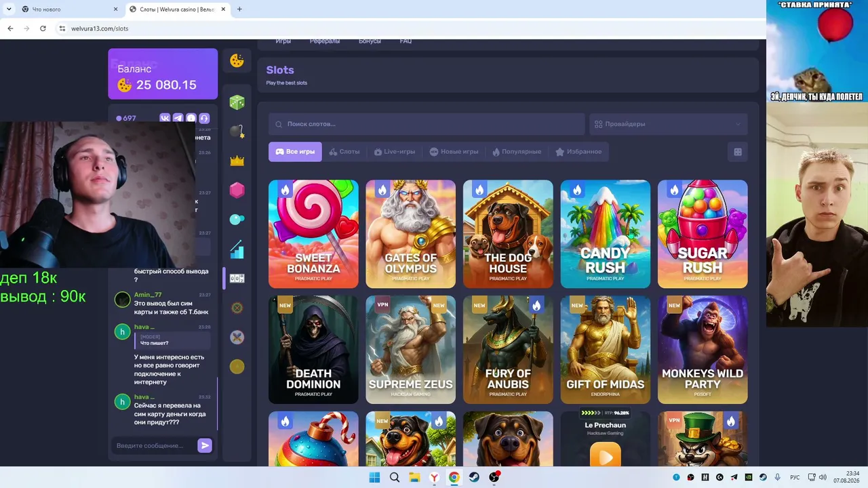Open the gold coin flip icon

[x=237, y=367]
